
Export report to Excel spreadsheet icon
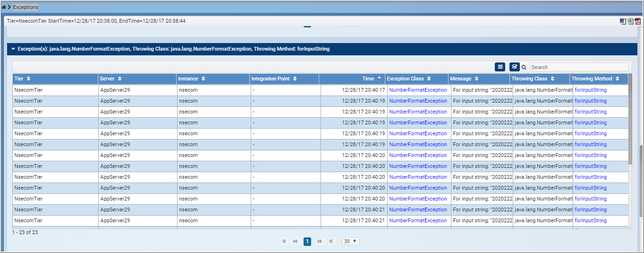[x=630, y=21]
